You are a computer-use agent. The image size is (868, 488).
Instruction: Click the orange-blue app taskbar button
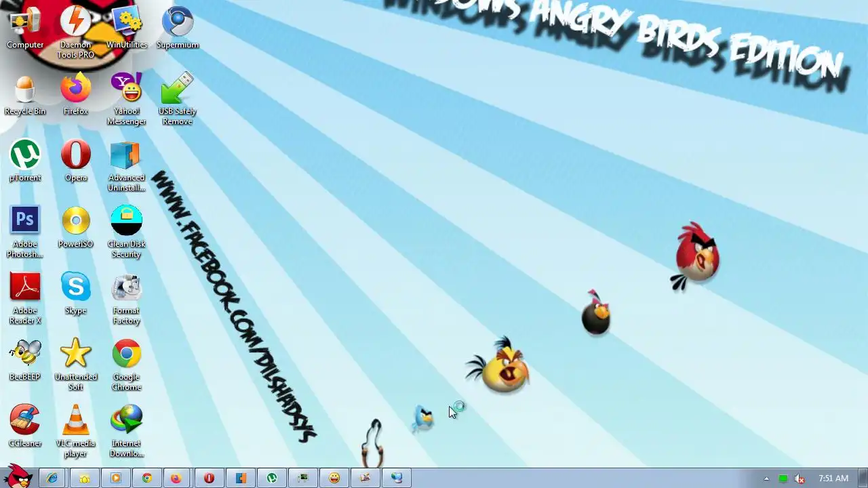point(240,478)
